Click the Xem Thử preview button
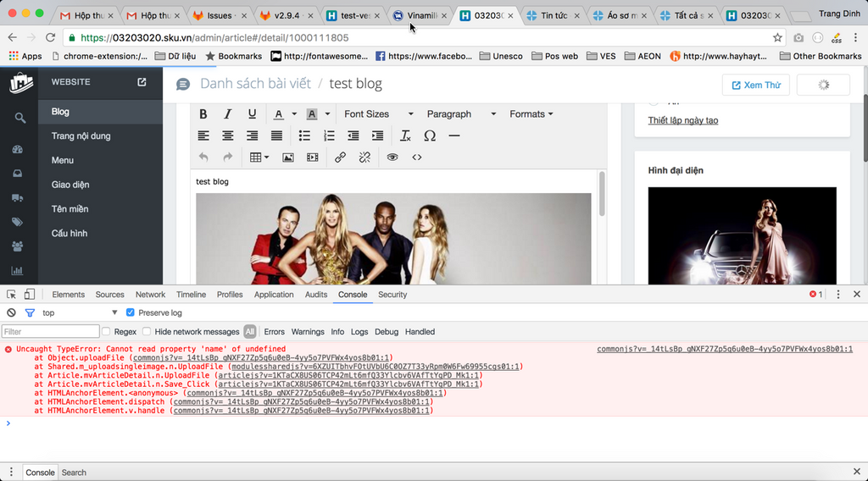 755,86
